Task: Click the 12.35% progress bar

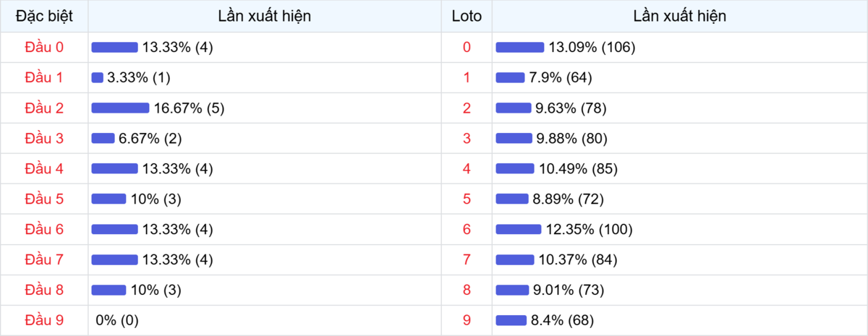Action: pos(518,230)
